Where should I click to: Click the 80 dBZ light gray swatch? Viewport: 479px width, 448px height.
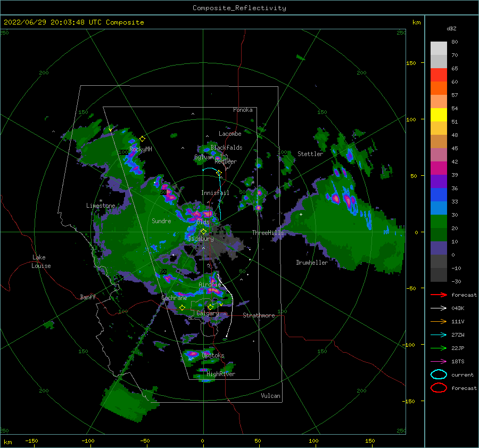click(439, 48)
